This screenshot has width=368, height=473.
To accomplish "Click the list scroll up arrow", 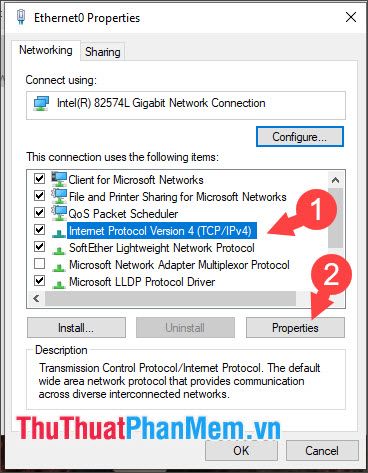I will click(335, 180).
